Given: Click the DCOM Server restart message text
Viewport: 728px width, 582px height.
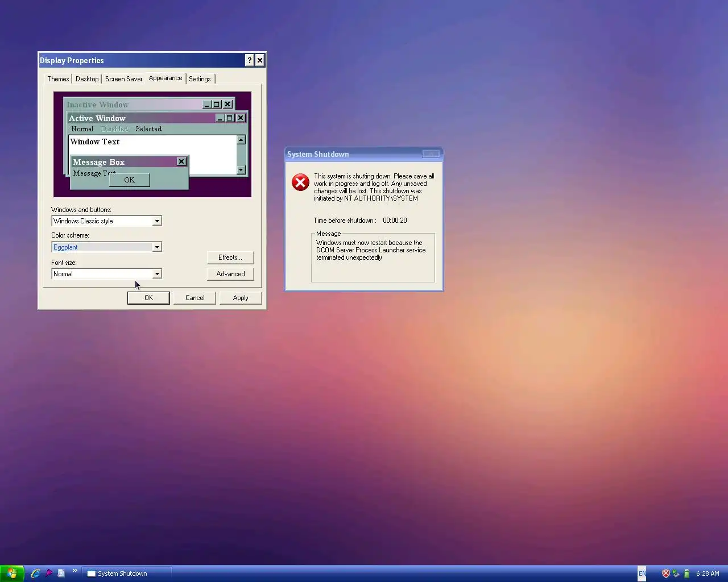Looking at the screenshot, I should click(x=371, y=250).
